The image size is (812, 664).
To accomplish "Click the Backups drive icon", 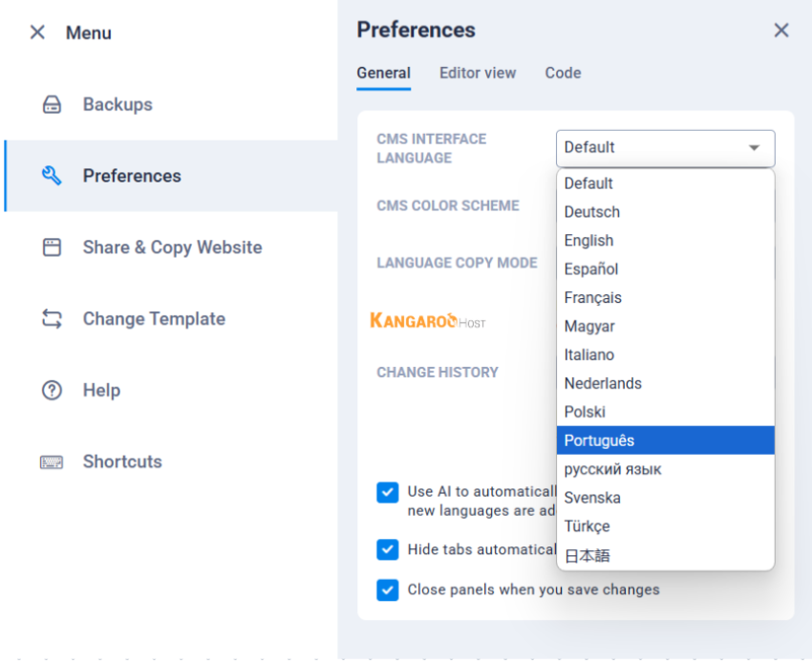I will coord(53,105).
